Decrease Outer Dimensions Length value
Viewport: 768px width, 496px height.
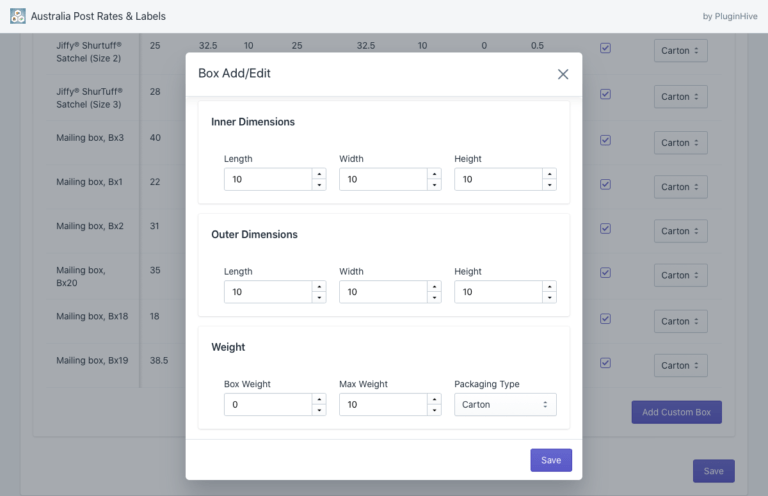[x=319, y=298]
